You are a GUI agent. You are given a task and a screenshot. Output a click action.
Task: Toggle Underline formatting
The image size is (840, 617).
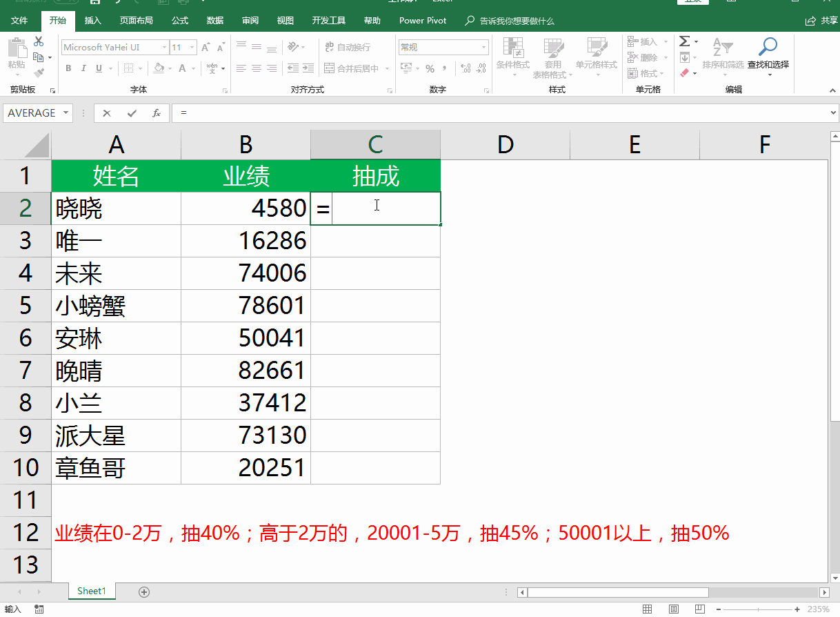click(99, 68)
